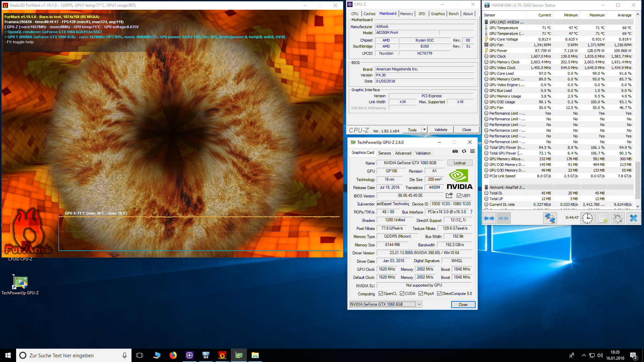
Task: Open the GPU-Z hamburger menu
Action: coord(472,152)
